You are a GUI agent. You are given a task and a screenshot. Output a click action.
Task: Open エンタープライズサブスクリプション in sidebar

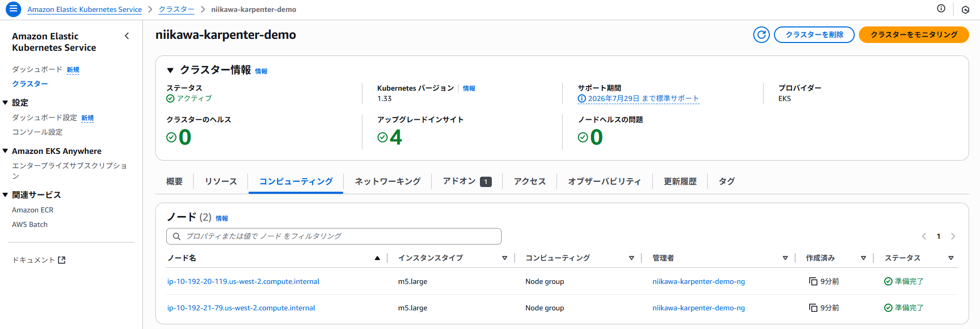tap(69, 170)
